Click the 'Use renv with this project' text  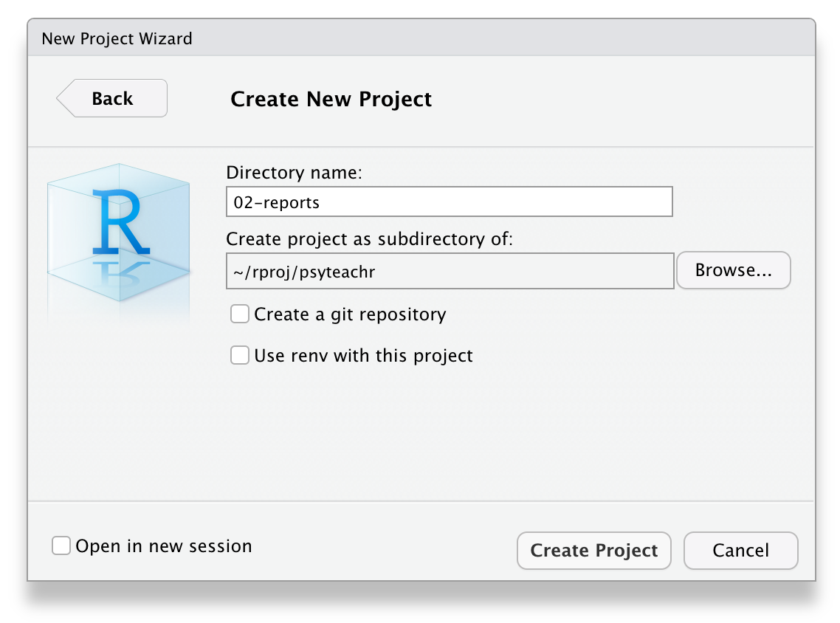click(363, 356)
